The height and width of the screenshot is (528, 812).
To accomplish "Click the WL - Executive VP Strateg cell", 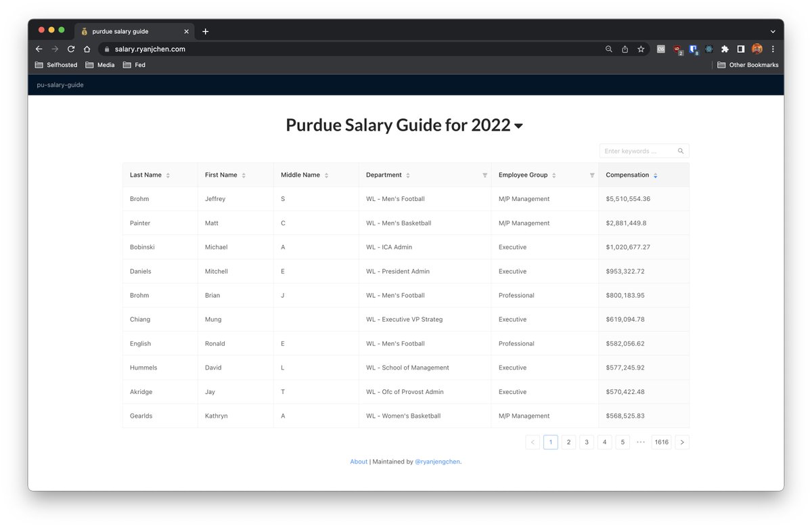I will point(425,320).
